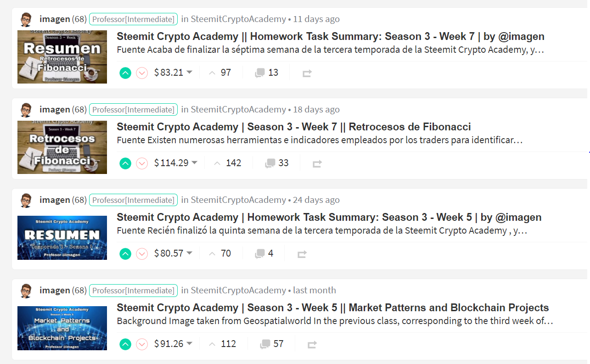Resteem the Market Patterns and Blockchain Projects post

(312, 344)
